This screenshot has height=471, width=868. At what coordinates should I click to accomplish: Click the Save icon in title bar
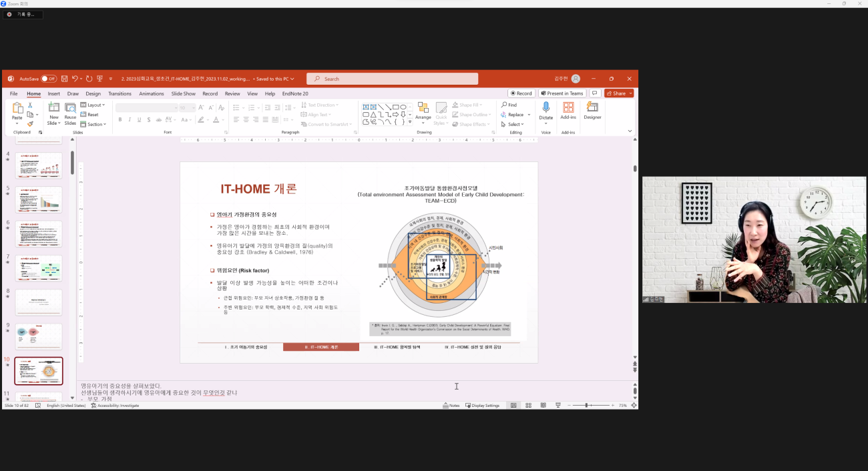[64, 79]
